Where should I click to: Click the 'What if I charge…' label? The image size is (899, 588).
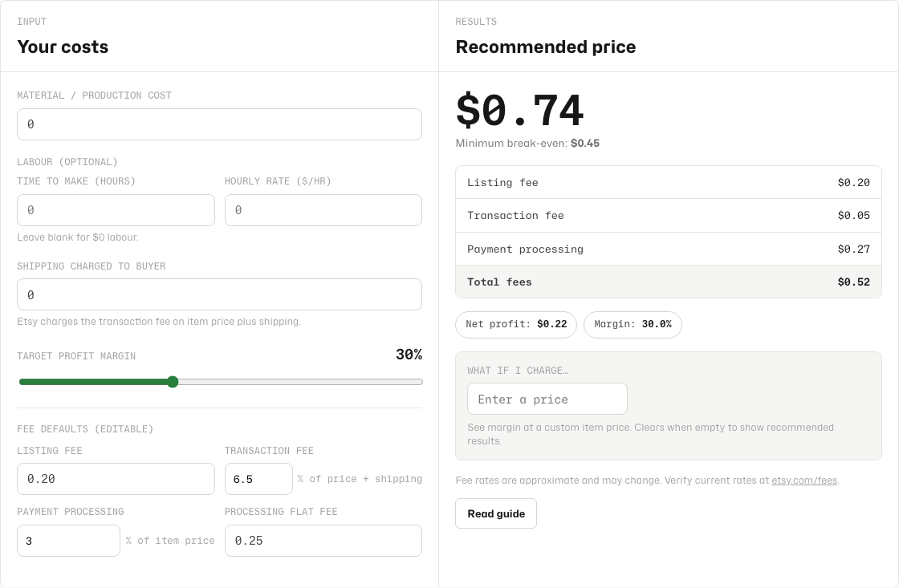518,371
